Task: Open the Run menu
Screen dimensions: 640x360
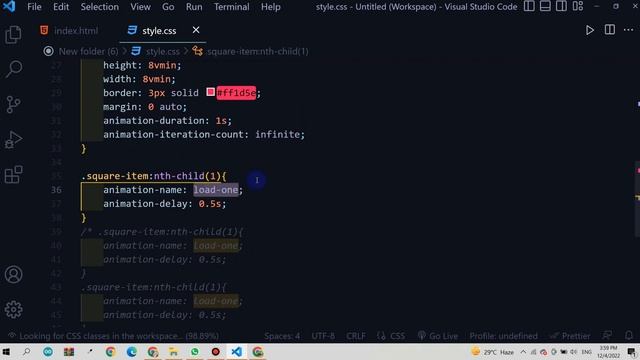Action: [x=194, y=7]
